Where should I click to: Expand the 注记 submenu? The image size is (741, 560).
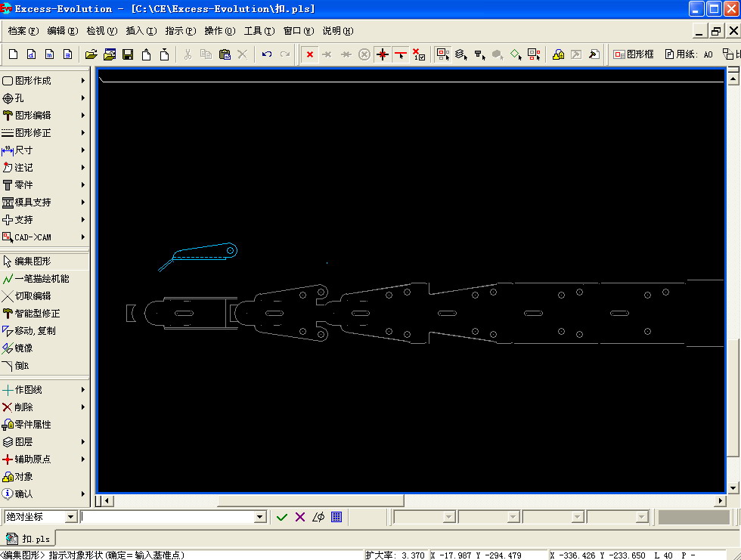[45, 168]
